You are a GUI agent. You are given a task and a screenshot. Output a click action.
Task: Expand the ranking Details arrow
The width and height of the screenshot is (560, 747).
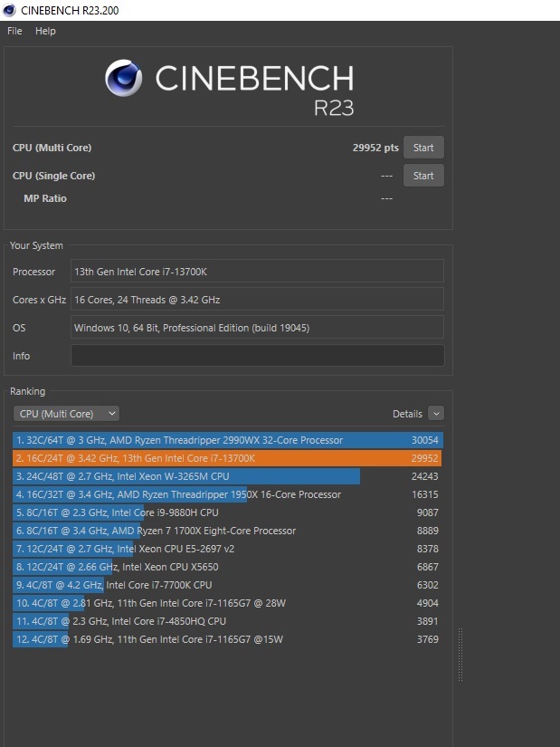[x=436, y=414]
